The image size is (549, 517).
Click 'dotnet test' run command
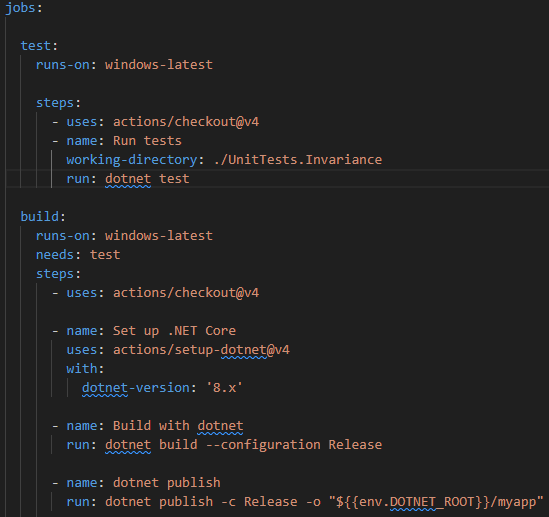(147, 179)
